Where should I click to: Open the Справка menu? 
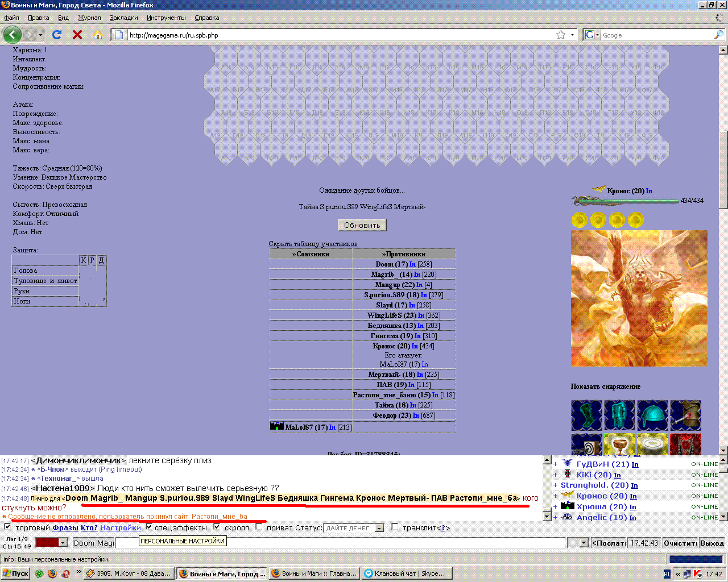(206, 18)
